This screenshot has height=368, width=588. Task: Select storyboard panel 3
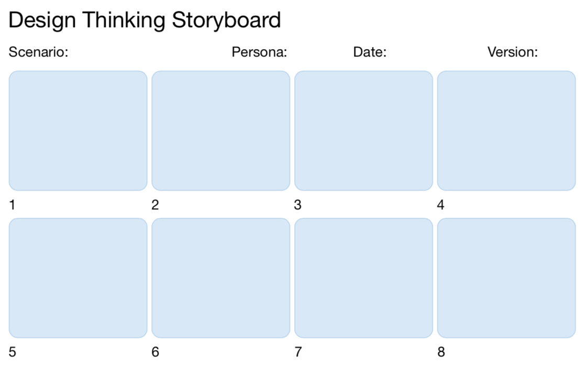[364, 131]
